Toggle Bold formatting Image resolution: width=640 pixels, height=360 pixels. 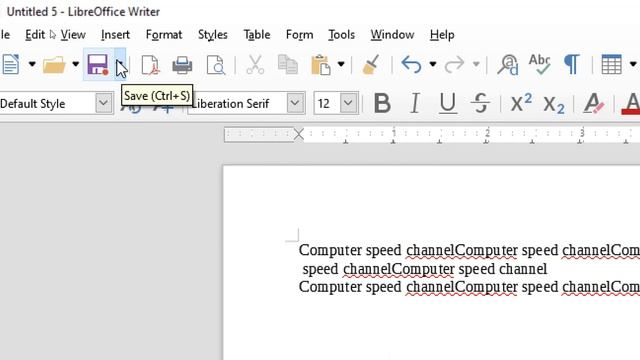tap(382, 103)
